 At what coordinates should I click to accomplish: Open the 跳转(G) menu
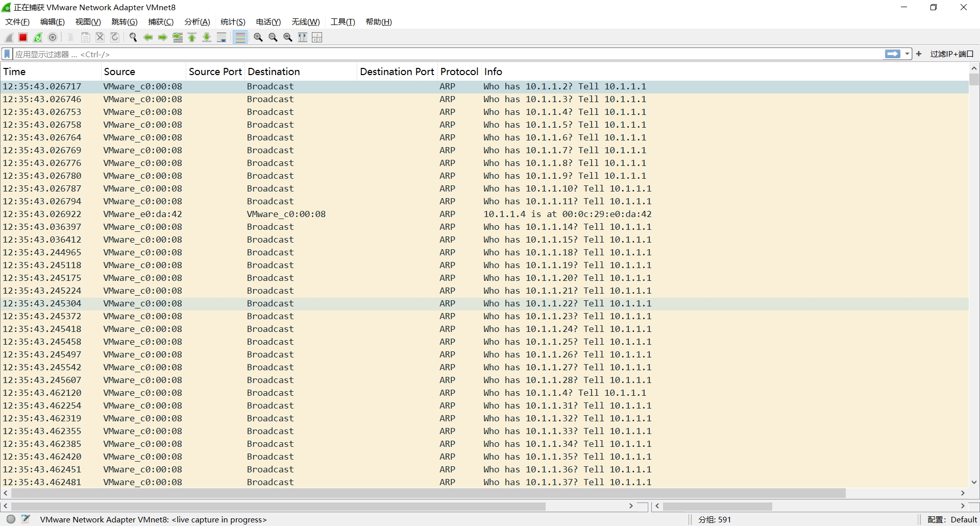pos(125,22)
